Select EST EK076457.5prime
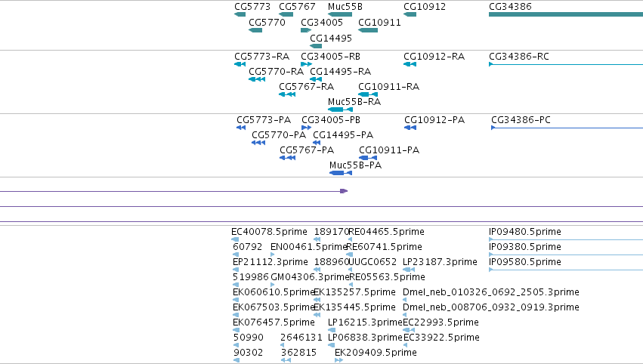The width and height of the screenshot is (643, 364). coord(274,322)
